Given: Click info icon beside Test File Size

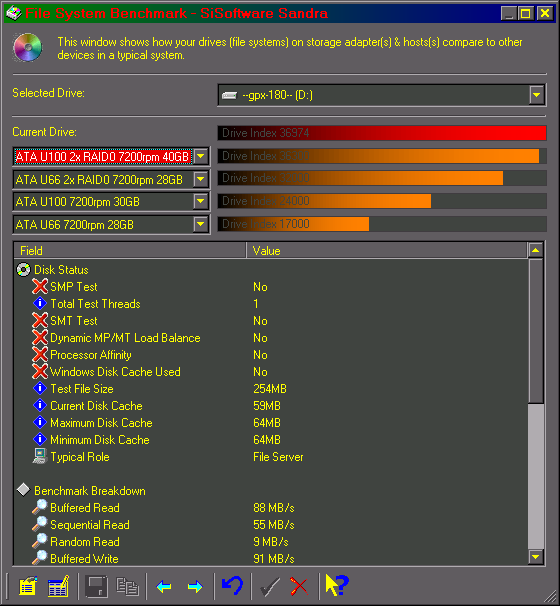Looking at the screenshot, I should [x=40, y=388].
